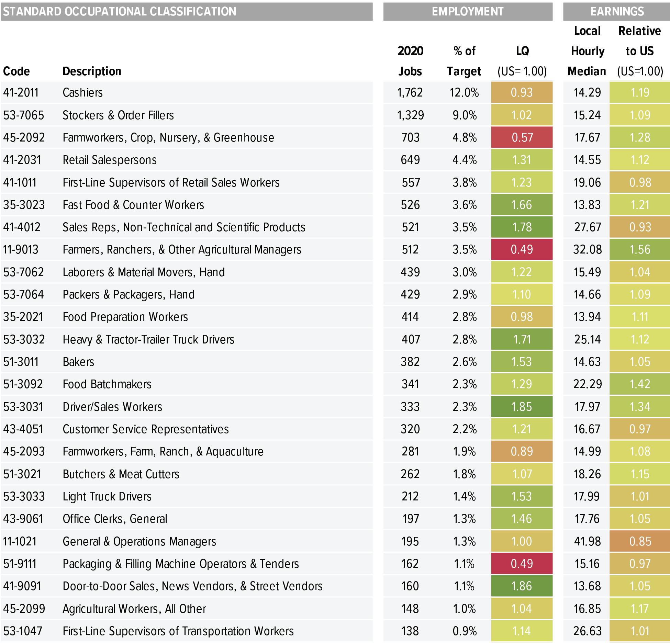
Task: Click the 1,762 jobs value
Action: 410,92
